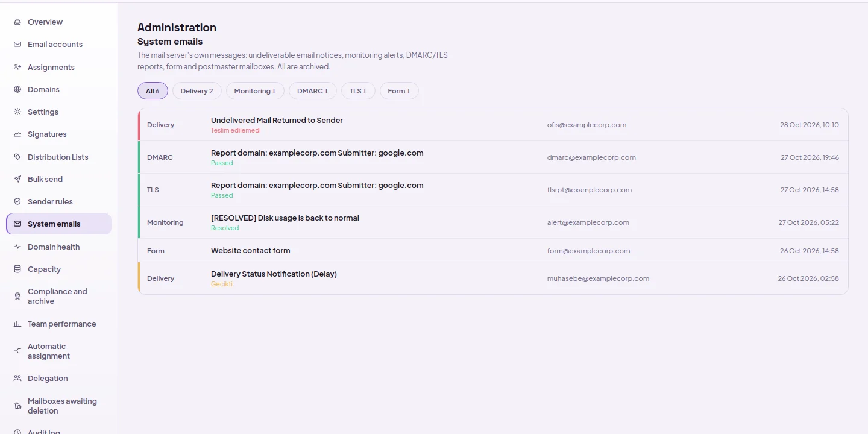Click recipient tlsrpt@examplecorp.com
Screen dimensions: 868x434
tap(590, 190)
